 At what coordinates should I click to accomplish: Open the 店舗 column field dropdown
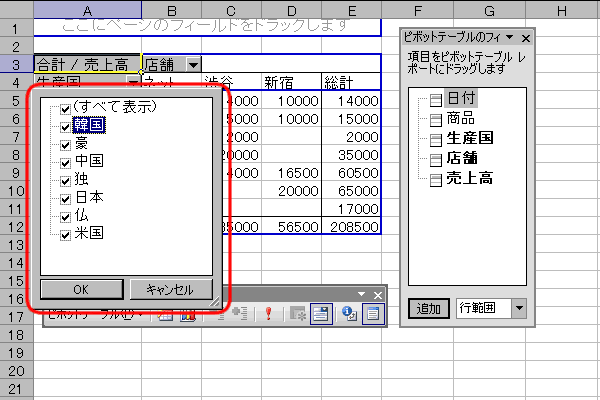(194, 65)
